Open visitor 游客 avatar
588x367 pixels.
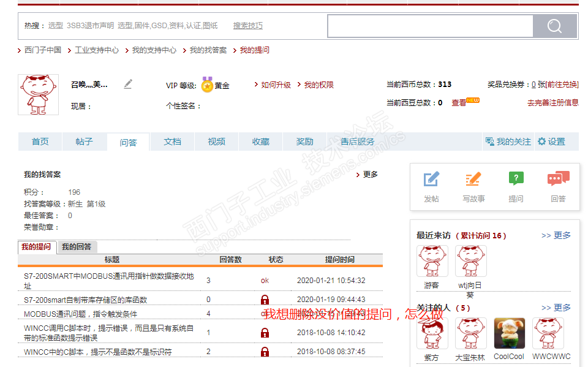coord(432,261)
